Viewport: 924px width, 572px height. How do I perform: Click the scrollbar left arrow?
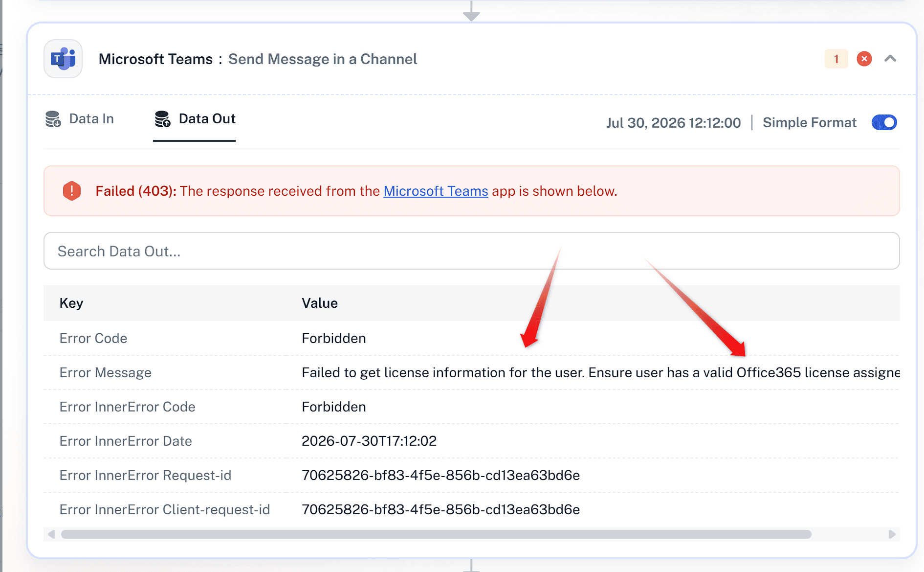(51, 534)
